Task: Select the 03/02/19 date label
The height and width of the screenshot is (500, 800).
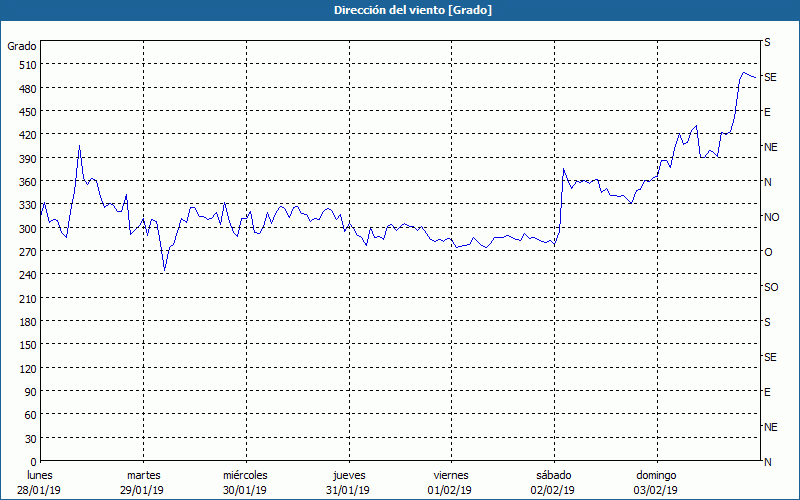Action: click(656, 490)
